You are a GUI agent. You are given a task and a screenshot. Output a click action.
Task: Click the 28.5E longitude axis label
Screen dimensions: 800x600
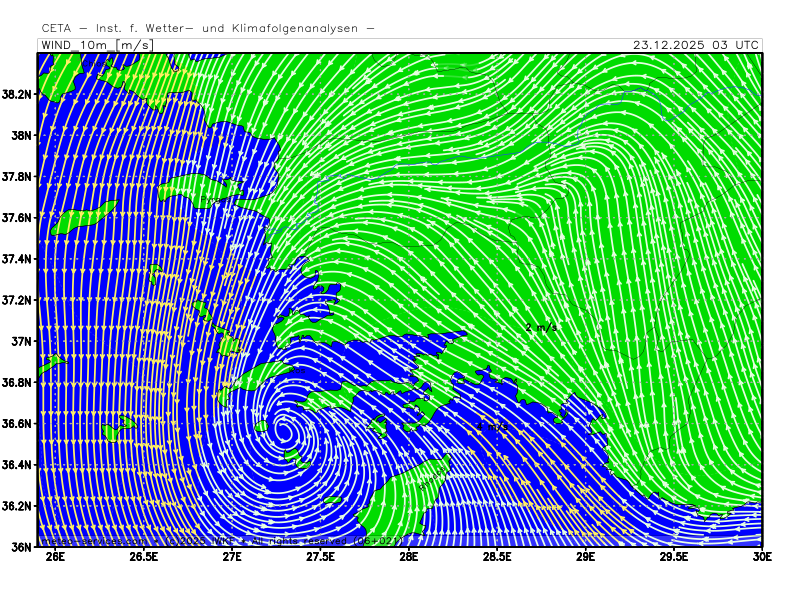497,557
